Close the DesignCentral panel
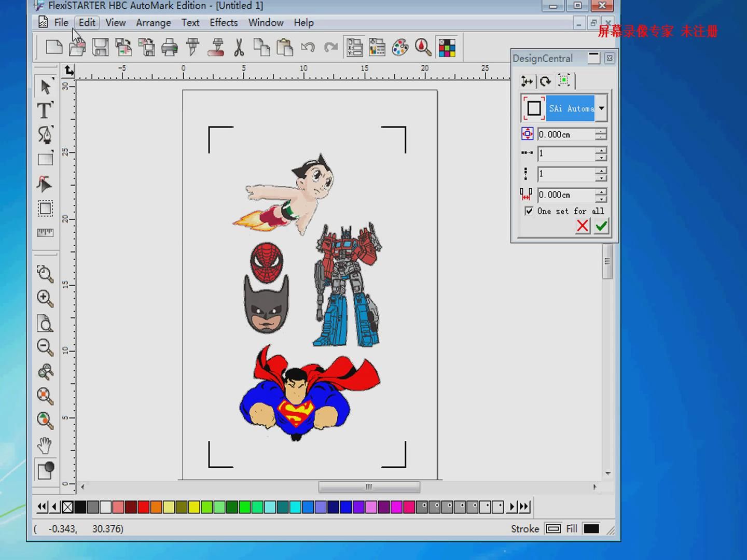 pos(610,58)
